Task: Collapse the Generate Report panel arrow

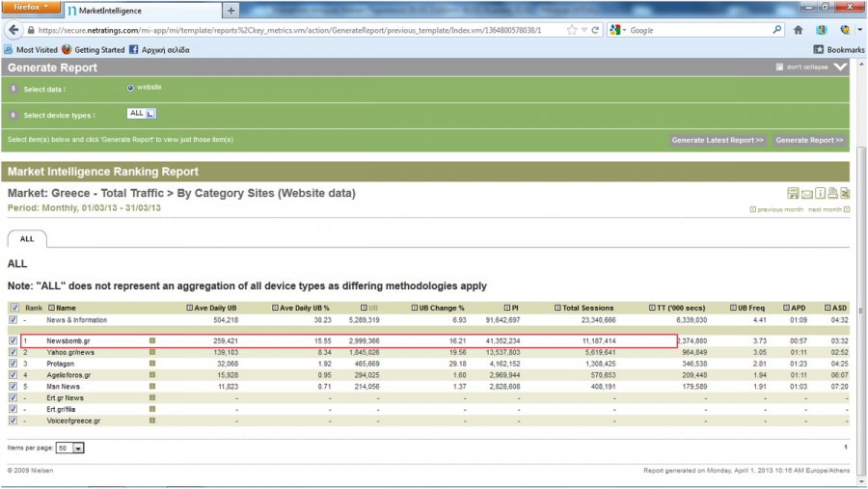Action: (839, 68)
